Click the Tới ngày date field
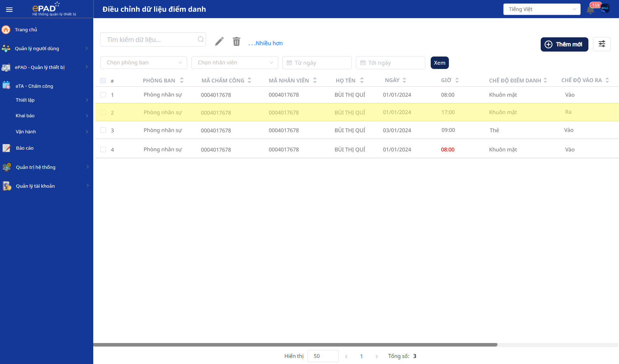This screenshot has width=619, height=364. click(x=390, y=63)
